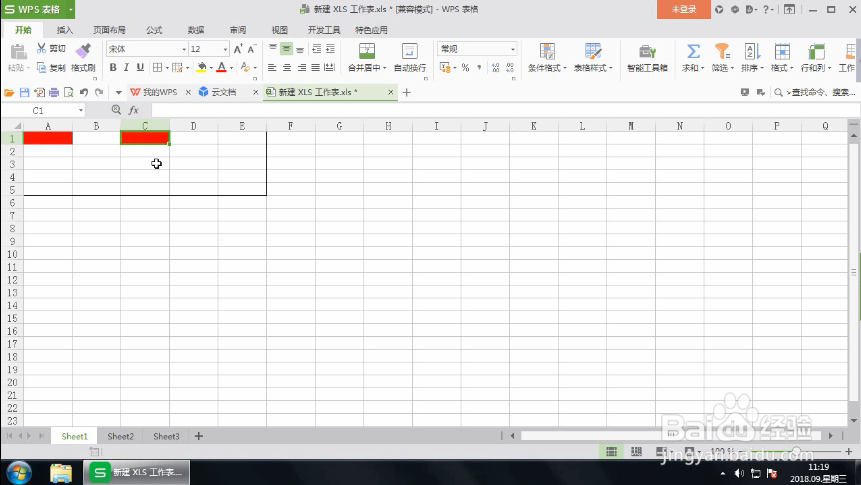Open the 插入 (Insert) ribbon tab
Screen dimensions: 861x485
pos(65,30)
